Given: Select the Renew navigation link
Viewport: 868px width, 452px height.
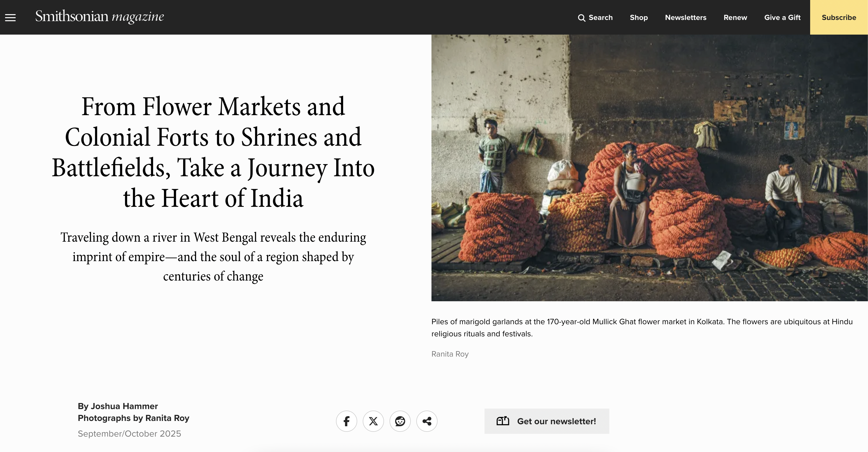Looking at the screenshot, I should pos(735,17).
